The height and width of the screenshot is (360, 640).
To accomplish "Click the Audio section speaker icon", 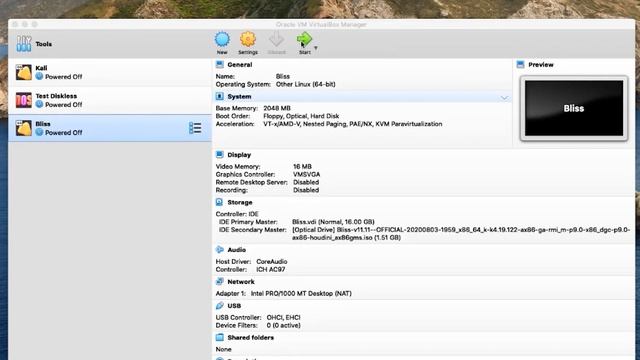I will point(220,249).
